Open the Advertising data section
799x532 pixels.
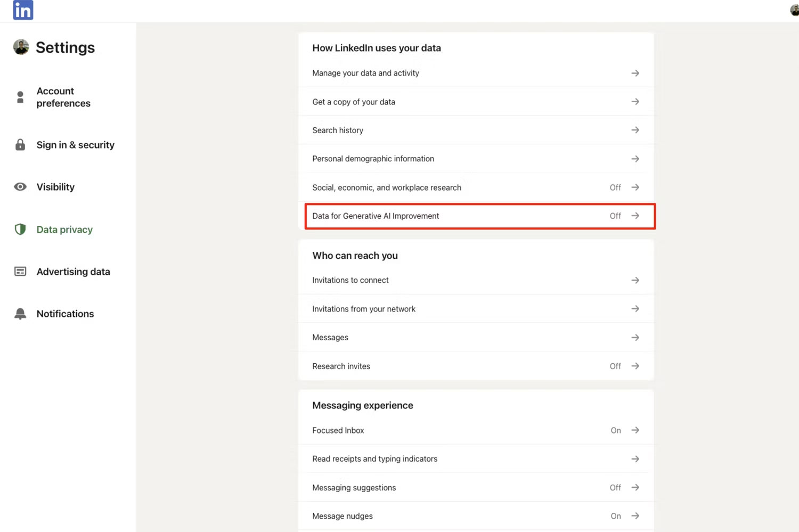73,272
